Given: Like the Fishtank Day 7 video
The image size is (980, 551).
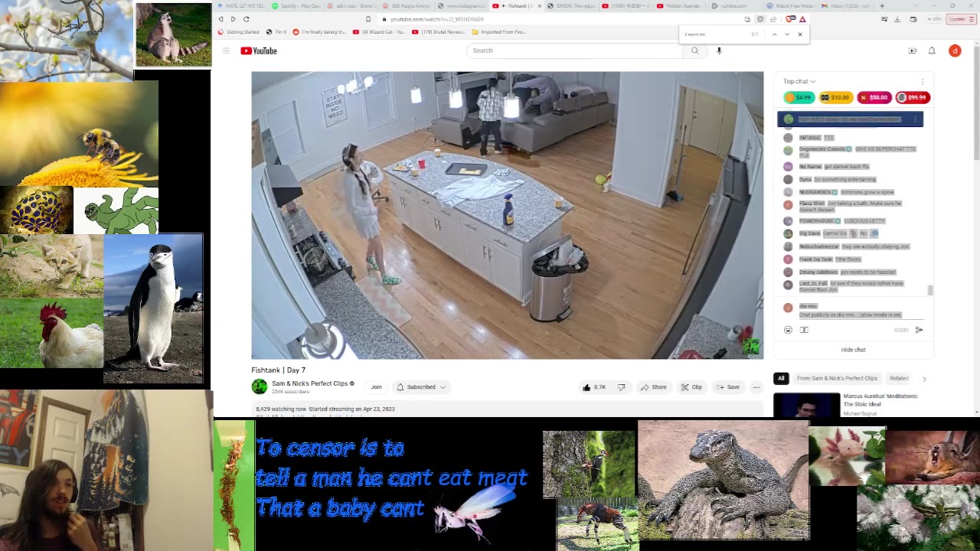Looking at the screenshot, I should pos(594,387).
